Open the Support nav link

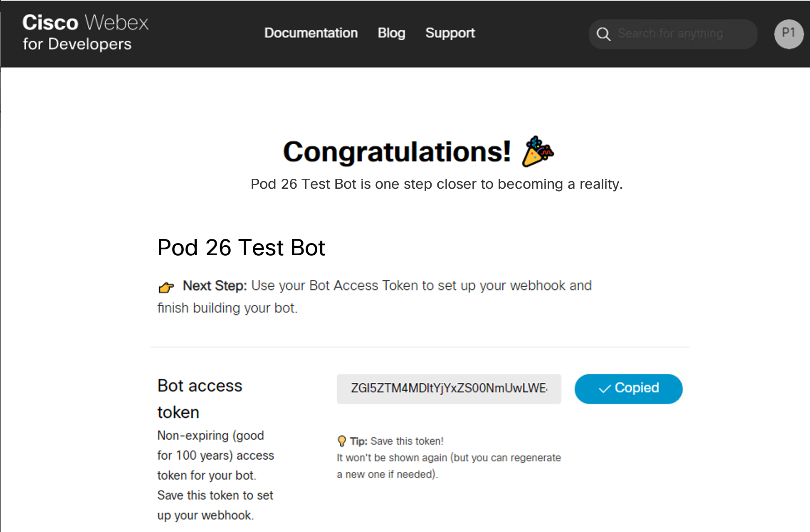click(x=449, y=33)
